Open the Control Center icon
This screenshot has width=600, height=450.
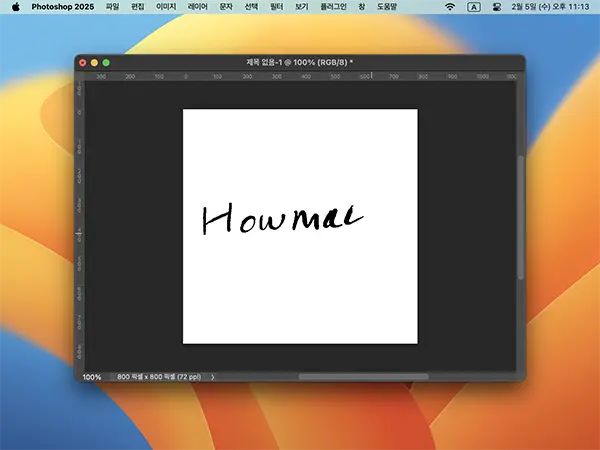(x=497, y=7)
